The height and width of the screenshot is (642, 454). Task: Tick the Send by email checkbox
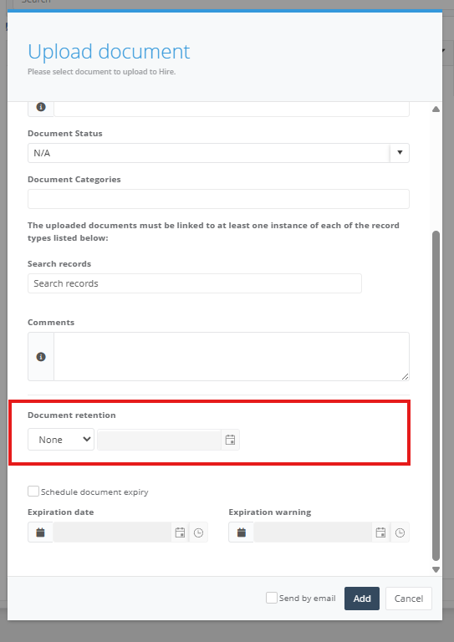pos(272,598)
